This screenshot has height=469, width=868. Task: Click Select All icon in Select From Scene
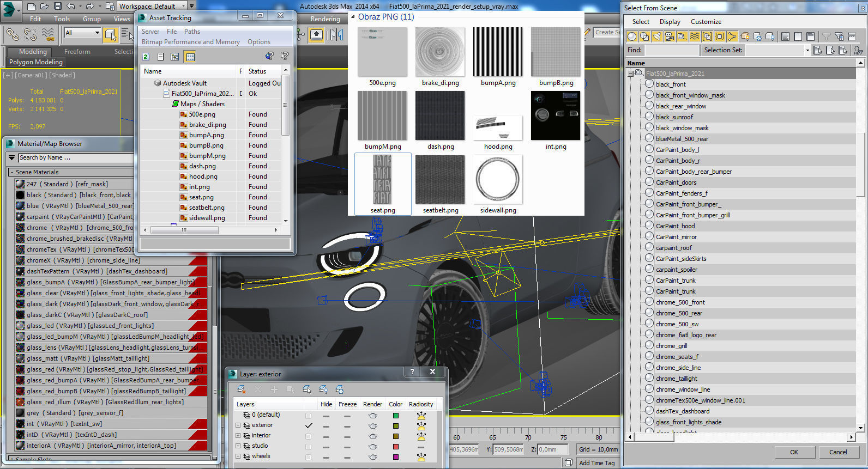coord(786,36)
